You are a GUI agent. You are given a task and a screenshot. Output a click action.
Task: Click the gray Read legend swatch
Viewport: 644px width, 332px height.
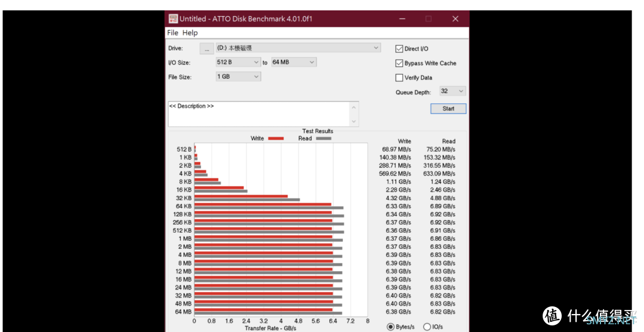(x=324, y=139)
